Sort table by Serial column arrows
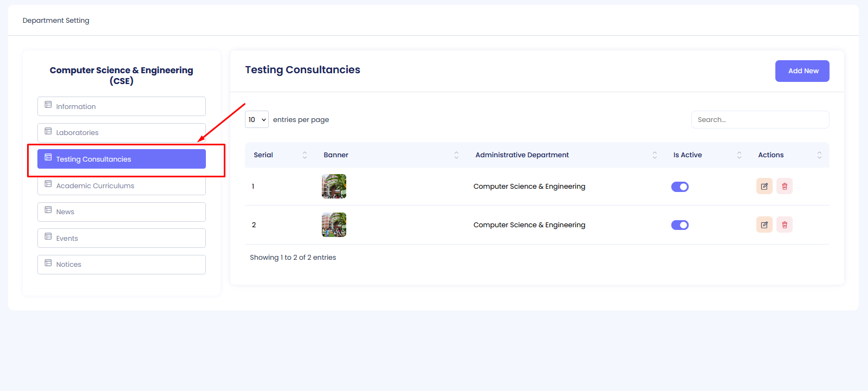 [x=305, y=155]
